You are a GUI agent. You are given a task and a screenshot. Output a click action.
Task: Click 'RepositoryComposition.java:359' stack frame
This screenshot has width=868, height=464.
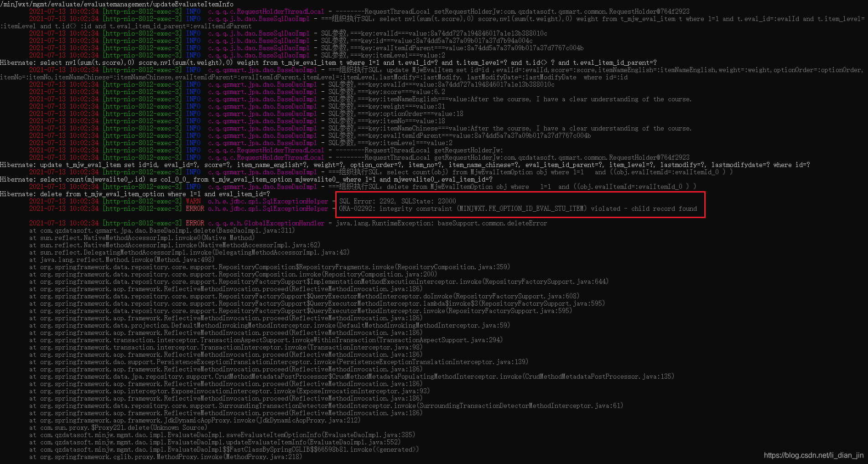[x=270, y=267]
